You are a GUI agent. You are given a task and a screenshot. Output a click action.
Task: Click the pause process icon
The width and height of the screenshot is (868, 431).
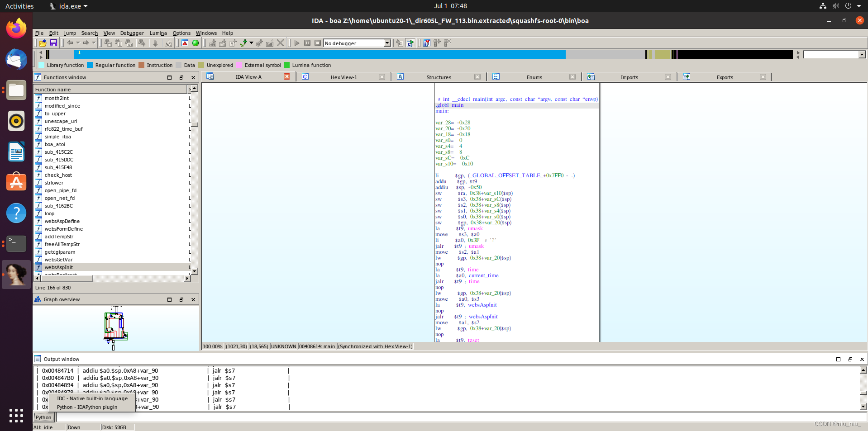(x=307, y=43)
